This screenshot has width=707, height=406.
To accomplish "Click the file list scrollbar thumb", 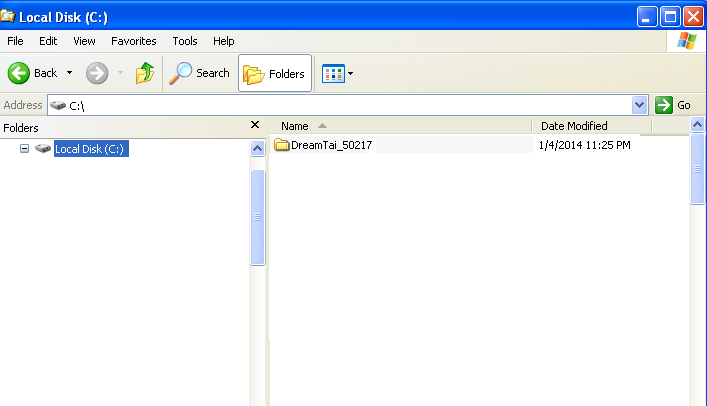I will [697, 169].
